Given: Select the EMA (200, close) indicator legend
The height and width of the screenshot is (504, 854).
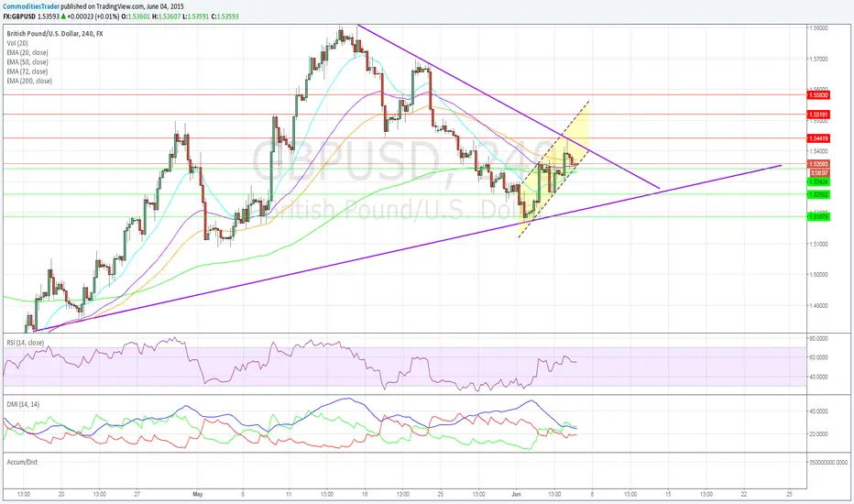Looking at the screenshot, I should (29, 81).
